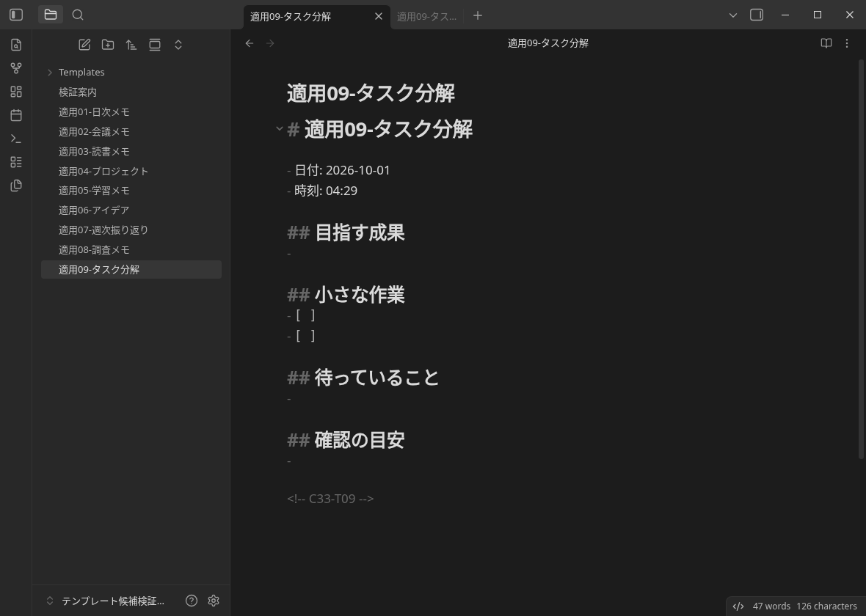The image size is (866, 616).
Task: Open command palette ribbon icon
Action: tap(16, 139)
